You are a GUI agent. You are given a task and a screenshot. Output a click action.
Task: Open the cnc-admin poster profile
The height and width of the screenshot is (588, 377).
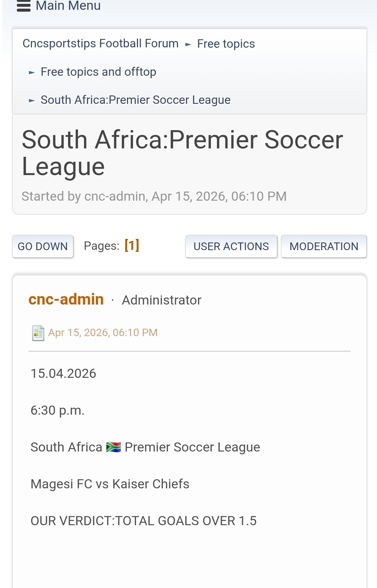66,299
